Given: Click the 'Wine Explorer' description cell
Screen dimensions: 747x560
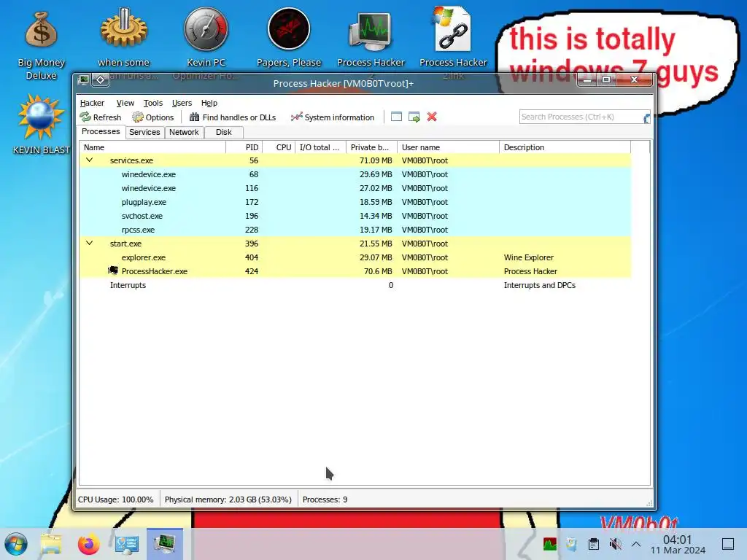Looking at the screenshot, I should (x=529, y=257).
